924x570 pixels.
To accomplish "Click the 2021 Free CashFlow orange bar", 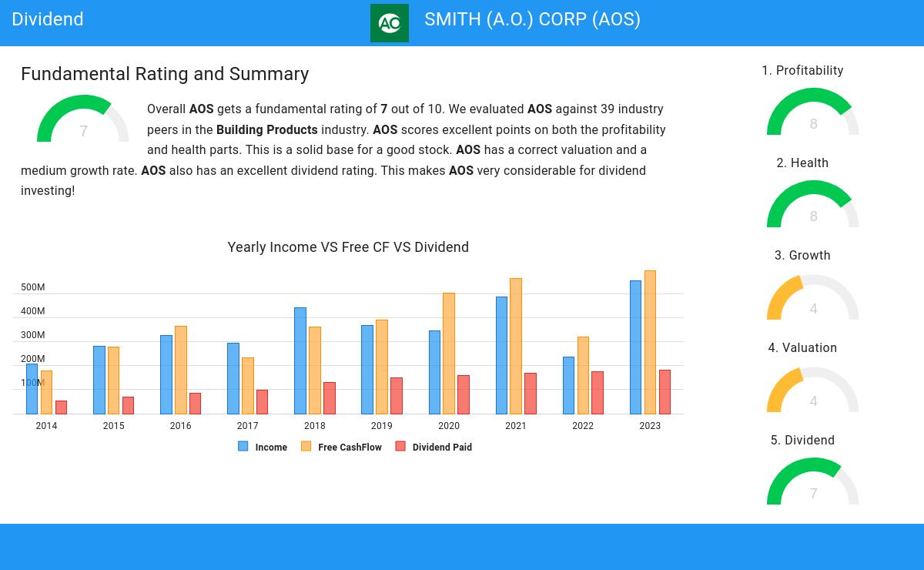I will tap(516, 347).
